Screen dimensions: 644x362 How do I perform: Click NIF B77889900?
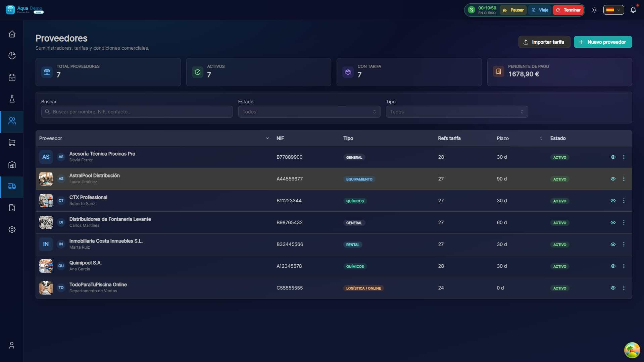click(289, 157)
